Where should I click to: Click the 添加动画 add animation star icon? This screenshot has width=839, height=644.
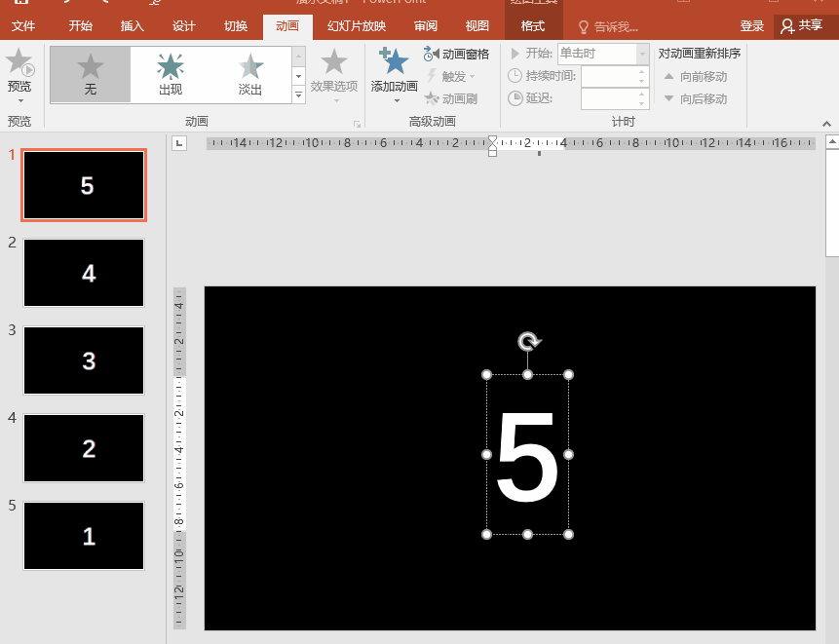coord(394,61)
